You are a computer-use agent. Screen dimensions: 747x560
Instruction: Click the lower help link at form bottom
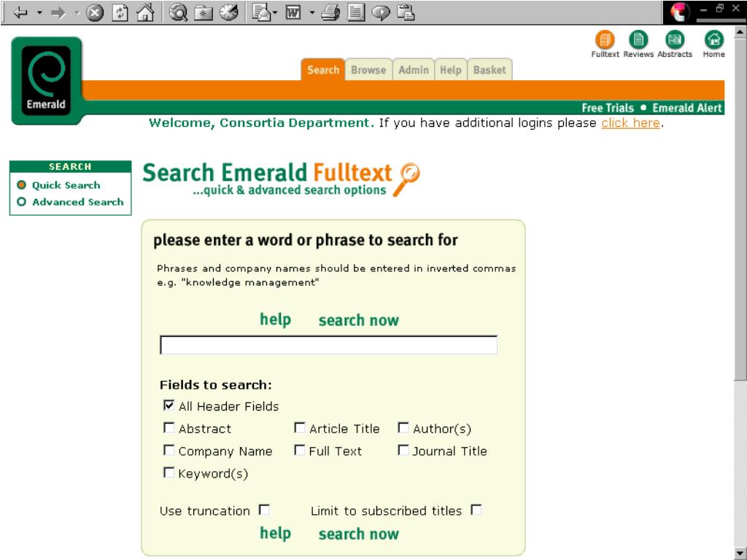coord(275,533)
